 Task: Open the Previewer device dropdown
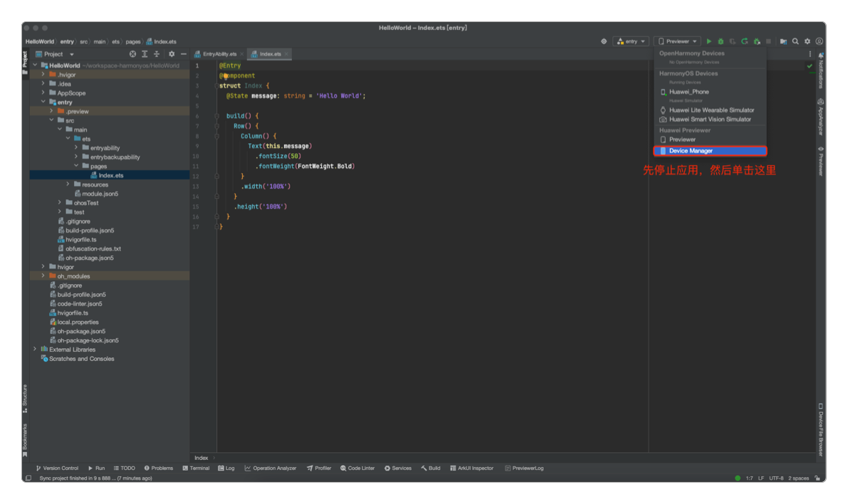[x=677, y=41]
